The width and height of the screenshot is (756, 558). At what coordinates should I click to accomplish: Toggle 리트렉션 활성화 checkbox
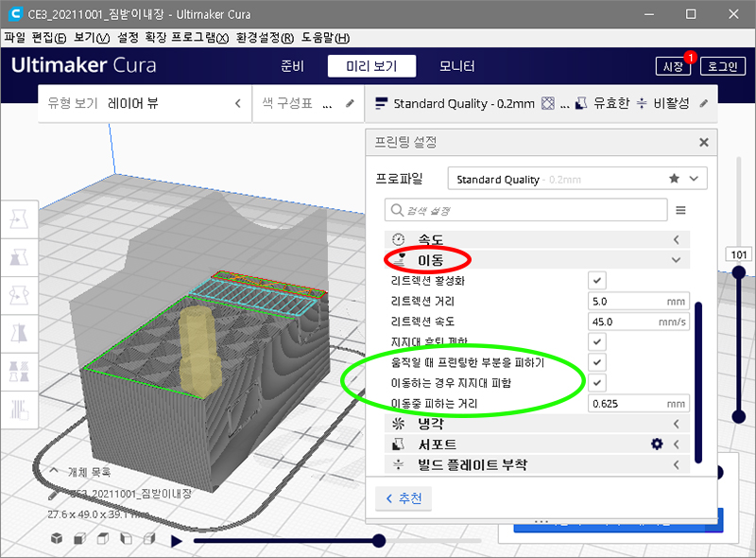597,281
